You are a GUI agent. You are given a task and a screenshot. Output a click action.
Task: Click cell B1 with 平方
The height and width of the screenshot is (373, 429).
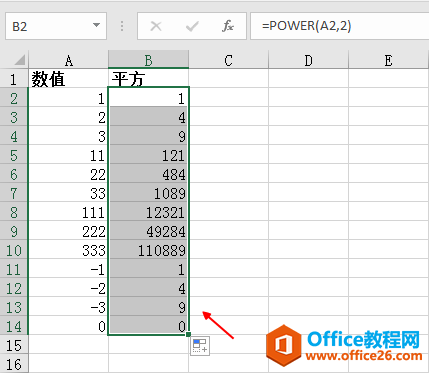tap(149, 78)
